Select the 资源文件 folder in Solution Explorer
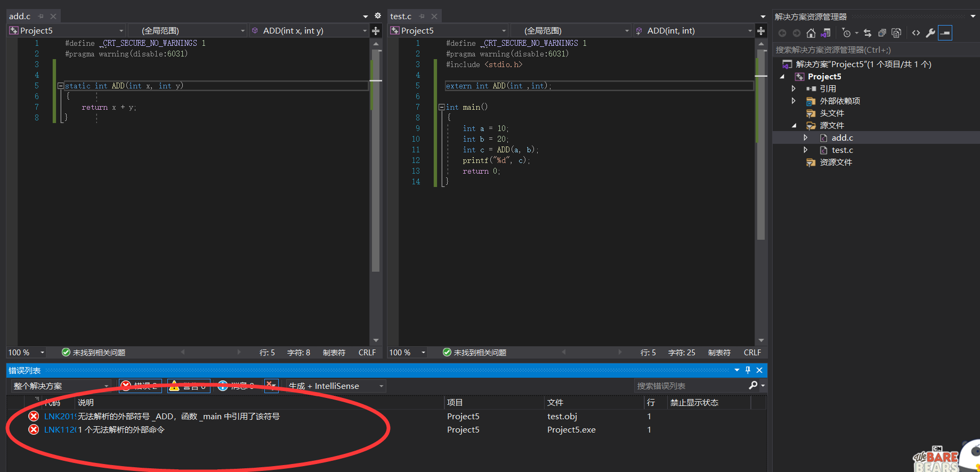This screenshot has width=980, height=472. tap(836, 162)
